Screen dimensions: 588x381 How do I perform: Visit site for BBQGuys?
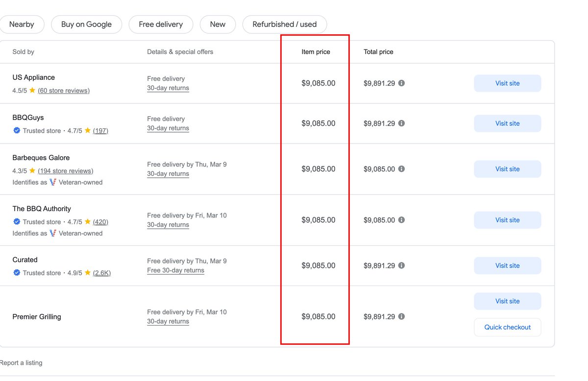point(507,123)
